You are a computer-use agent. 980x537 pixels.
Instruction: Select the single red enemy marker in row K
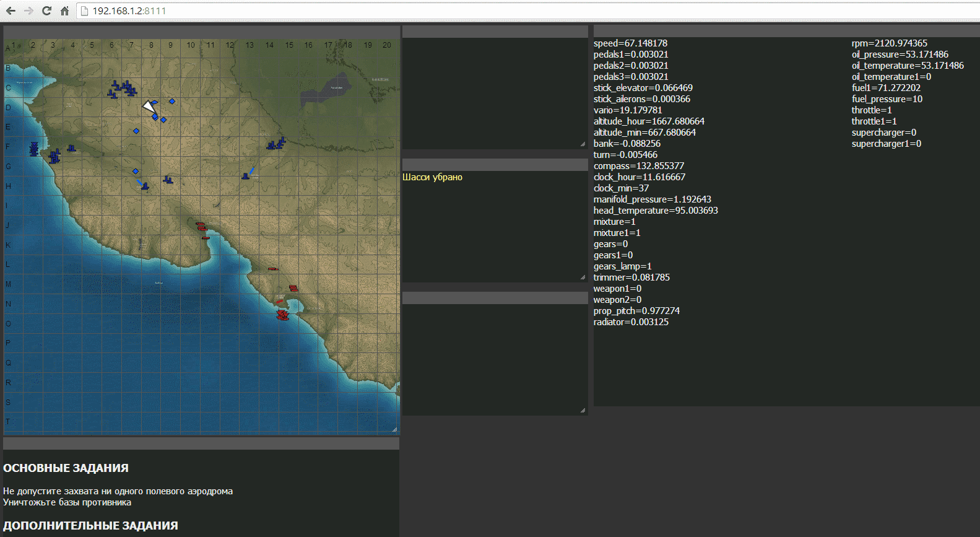(x=206, y=237)
